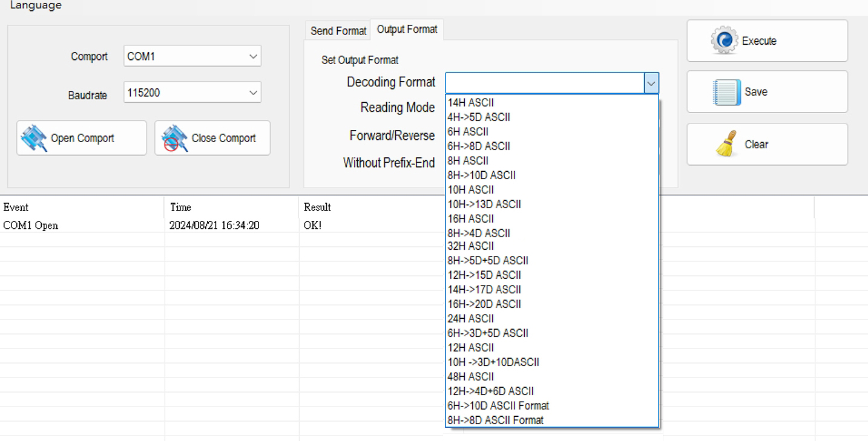
Task: Select the 16H ASCII option
Action: 552,219
